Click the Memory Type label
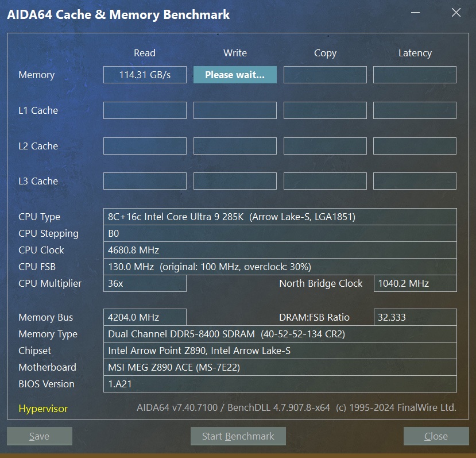 [x=48, y=334]
